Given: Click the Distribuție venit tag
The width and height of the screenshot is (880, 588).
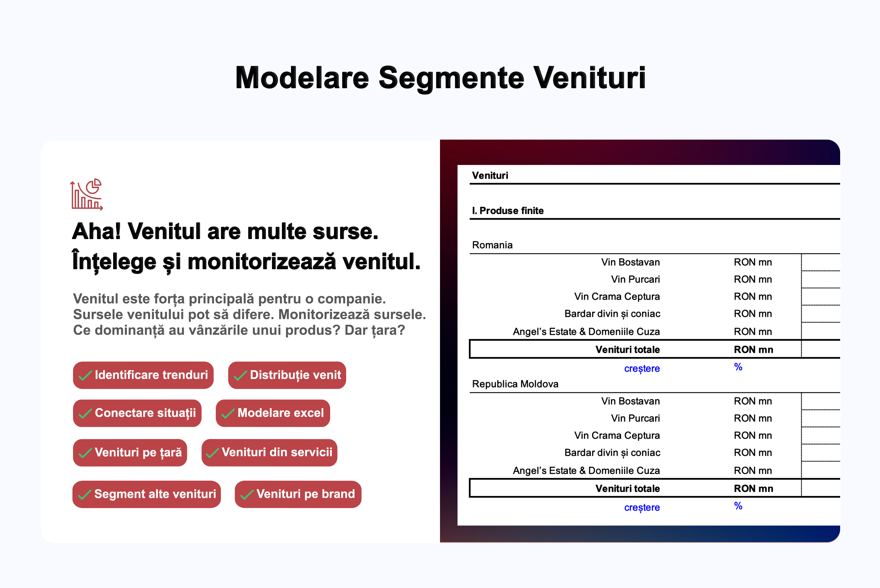Looking at the screenshot, I should tap(287, 375).
